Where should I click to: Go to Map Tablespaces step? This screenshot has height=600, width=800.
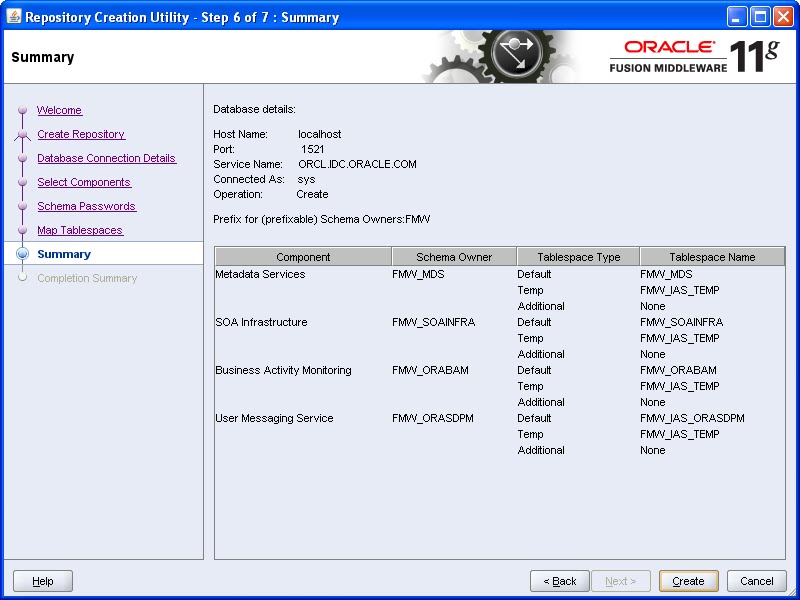point(80,230)
